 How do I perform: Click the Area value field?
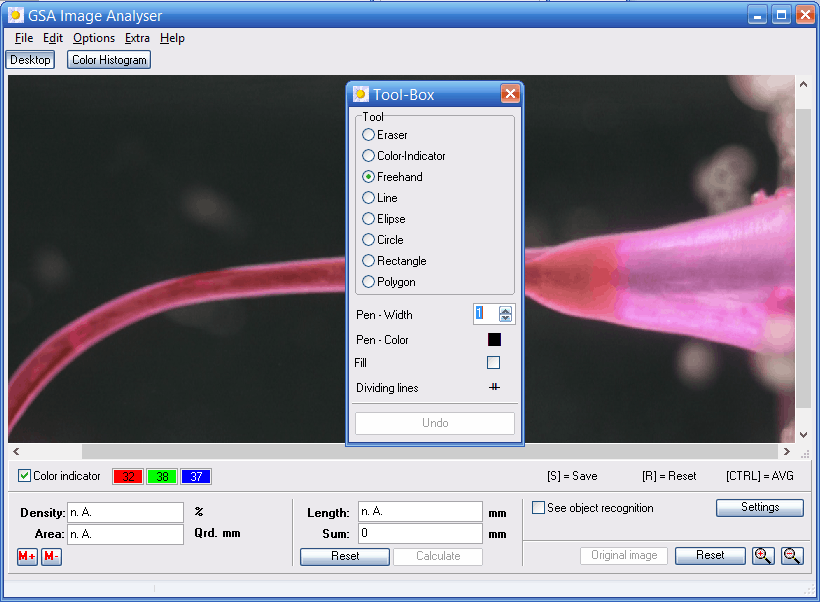click(126, 534)
